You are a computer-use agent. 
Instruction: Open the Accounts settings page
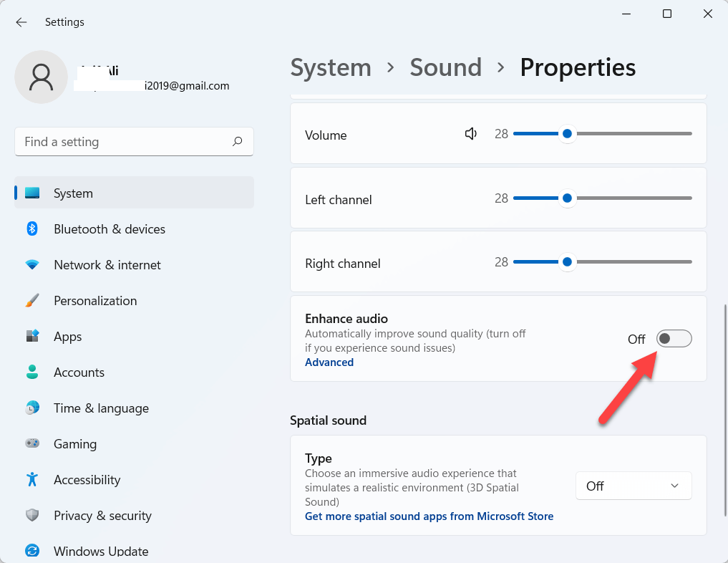point(79,372)
